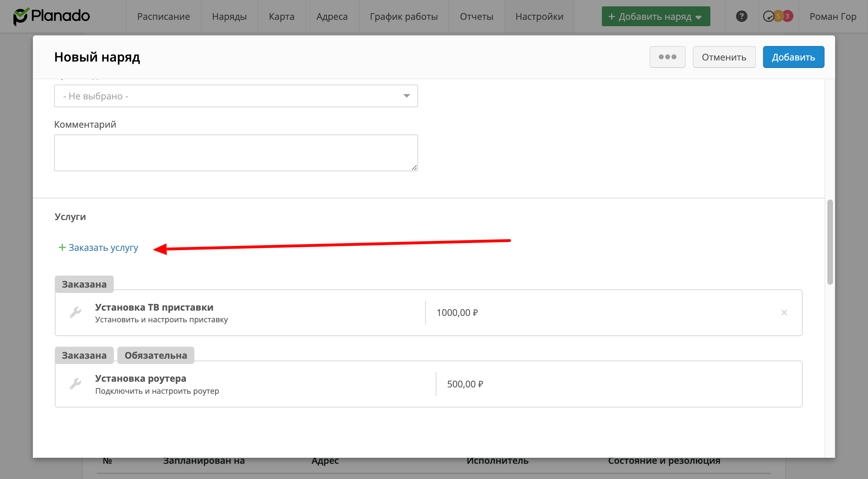Open the Отчеты section
The height and width of the screenshot is (479, 868).
point(476,16)
